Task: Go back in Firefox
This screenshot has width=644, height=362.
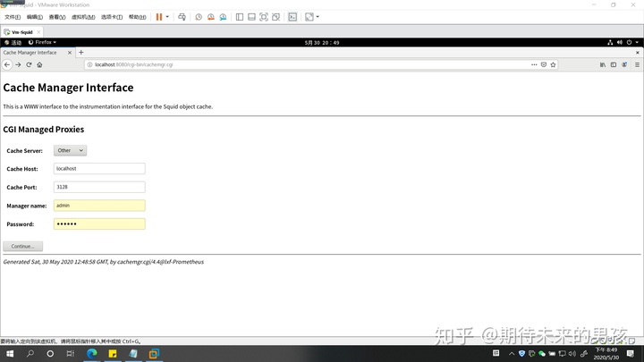Action: coord(7,64)
